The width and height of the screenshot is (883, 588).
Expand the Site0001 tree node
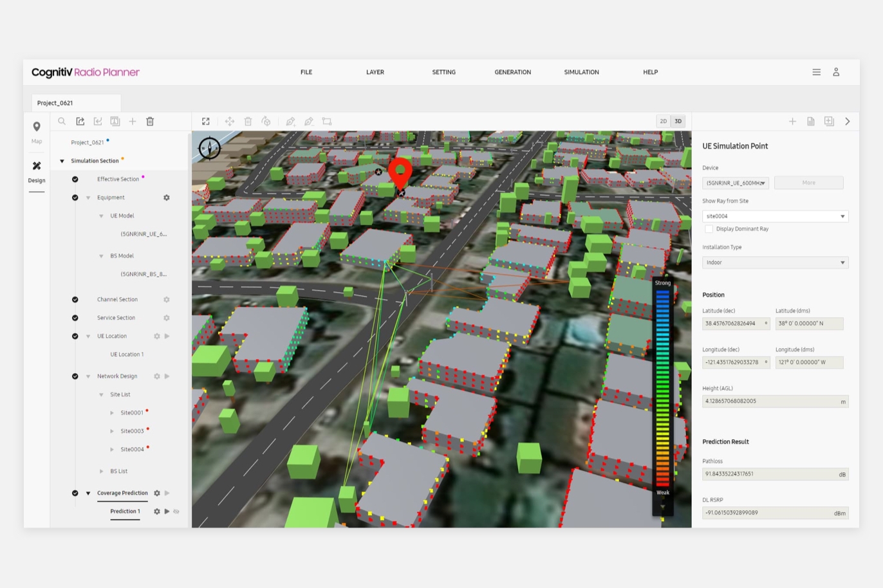112,413
